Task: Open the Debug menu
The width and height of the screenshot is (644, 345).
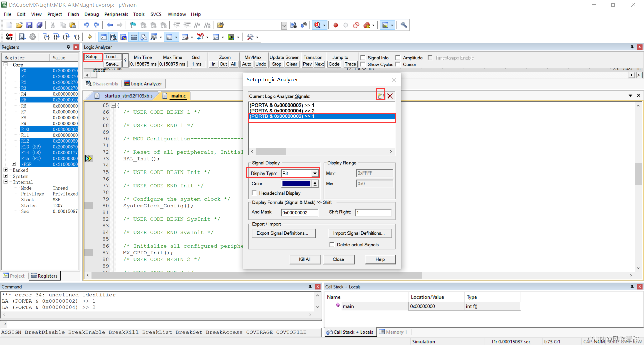Action: [x=91, y=14]
